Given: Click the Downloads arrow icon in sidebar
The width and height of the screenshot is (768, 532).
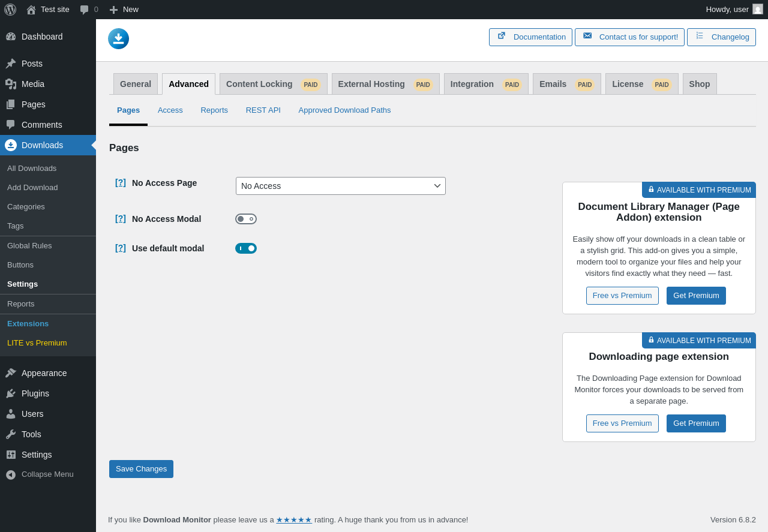Looking at the screenshot, I should tap(11, 145).
